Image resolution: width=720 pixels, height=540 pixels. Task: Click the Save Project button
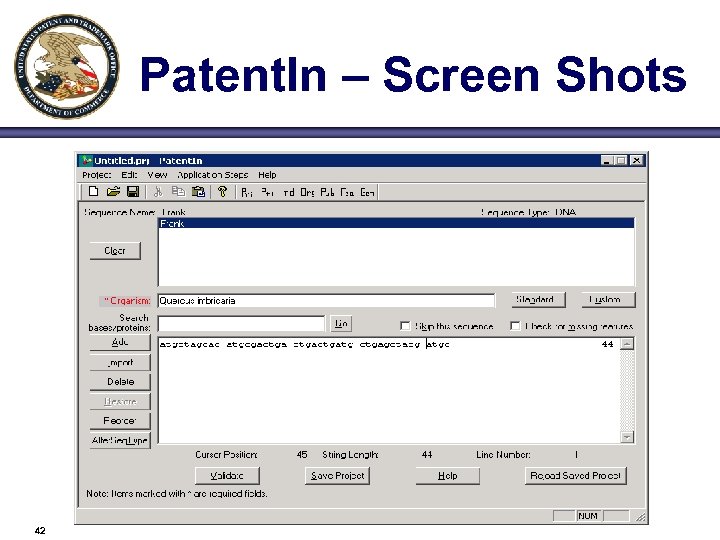(338, 476)
